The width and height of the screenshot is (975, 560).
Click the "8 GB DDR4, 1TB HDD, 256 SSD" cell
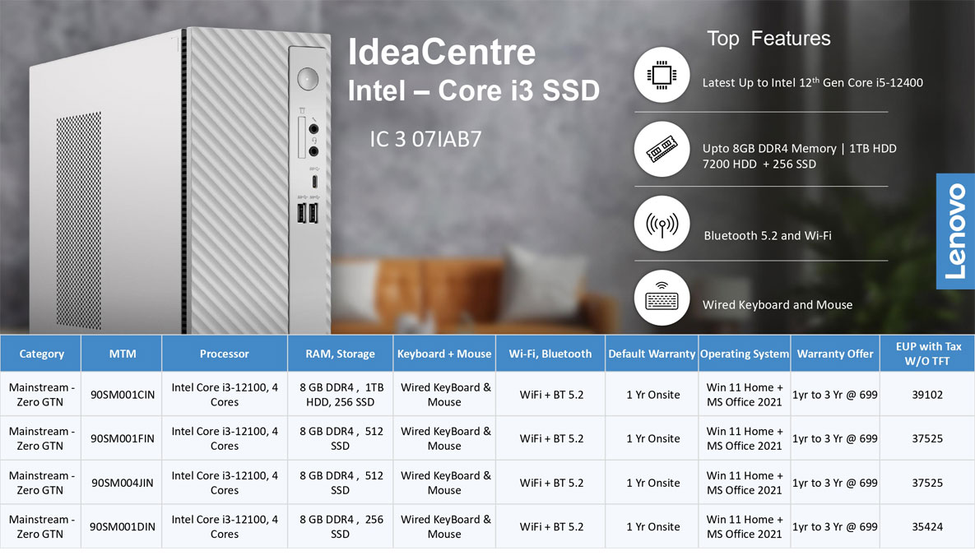tap(340, 395)
